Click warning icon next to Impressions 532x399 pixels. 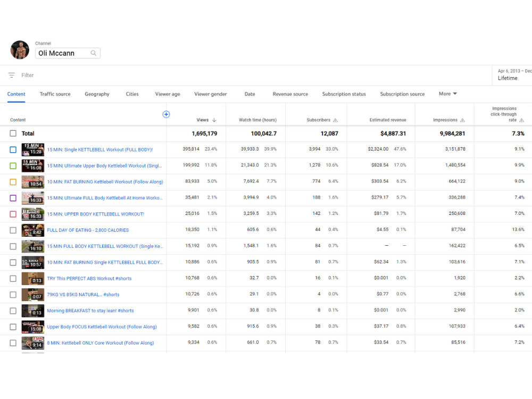[462, 120]
